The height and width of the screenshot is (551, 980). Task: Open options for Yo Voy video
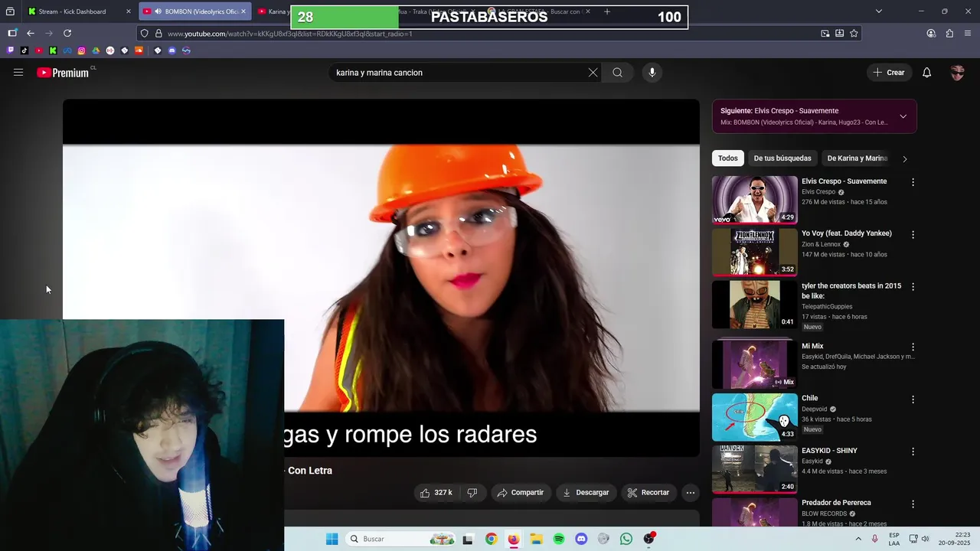913,234
